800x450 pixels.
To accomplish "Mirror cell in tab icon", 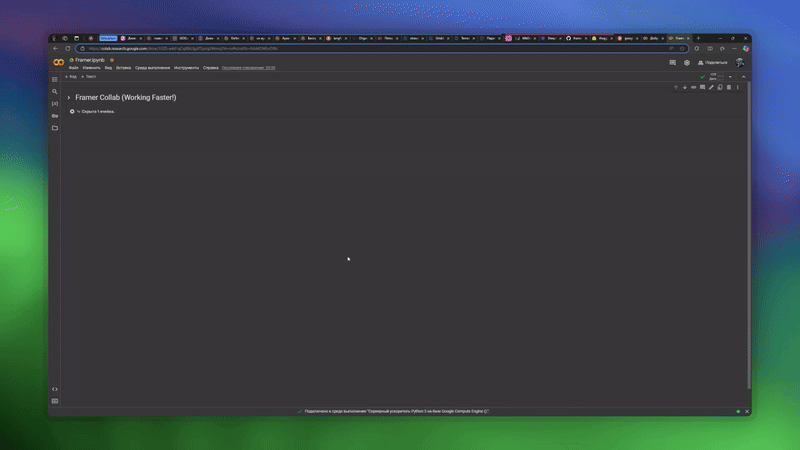I will point(720,87).
